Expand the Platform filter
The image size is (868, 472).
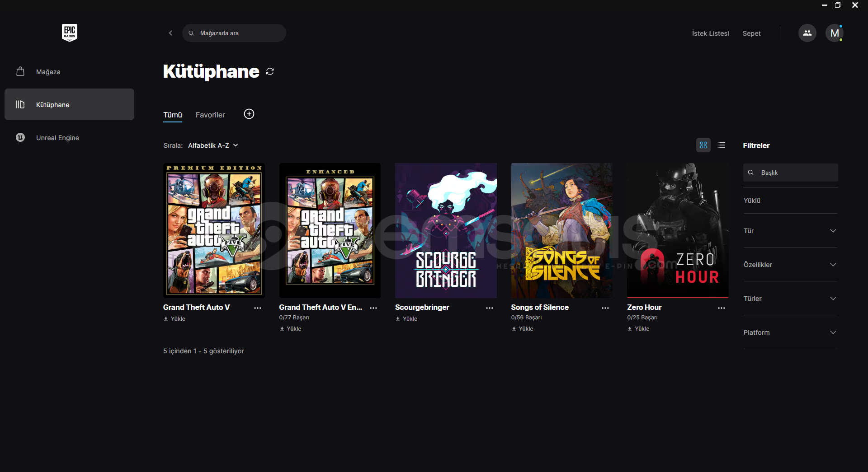point(790,332)
